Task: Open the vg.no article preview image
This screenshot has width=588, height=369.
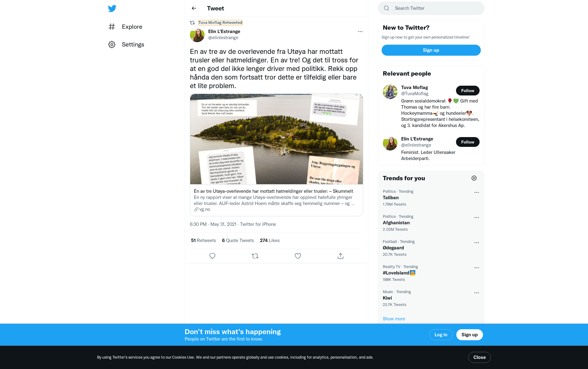Action: coord(277,139)
